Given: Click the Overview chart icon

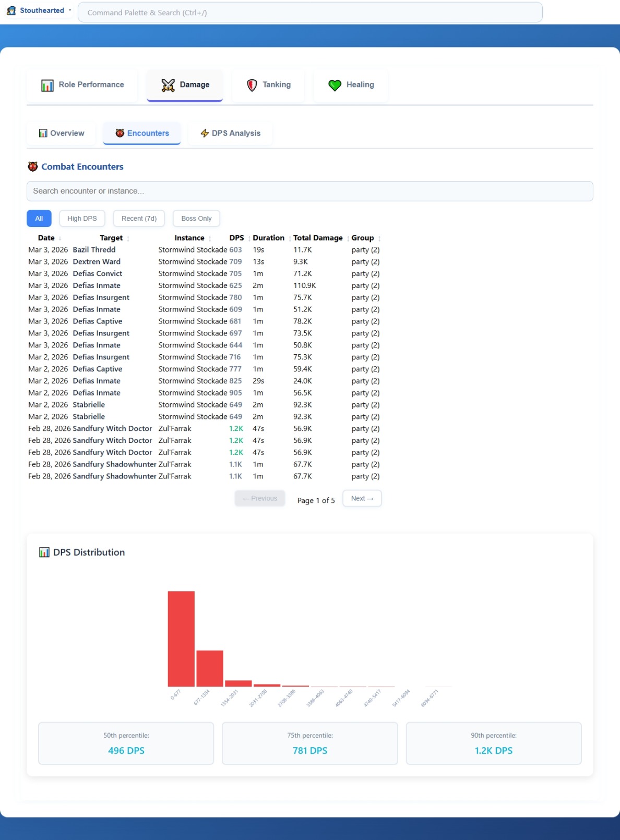Looking at the screenshot, I should coord(43,134).
